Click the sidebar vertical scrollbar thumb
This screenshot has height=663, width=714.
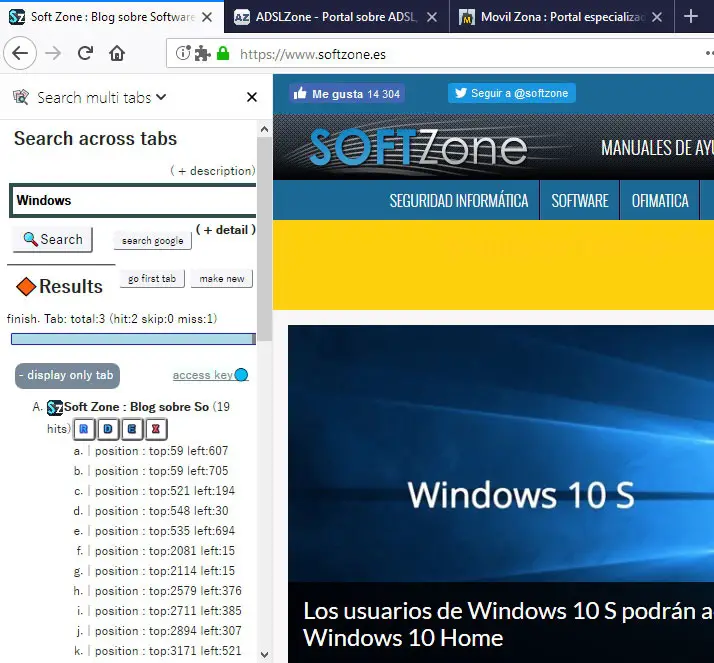point(265,239)
